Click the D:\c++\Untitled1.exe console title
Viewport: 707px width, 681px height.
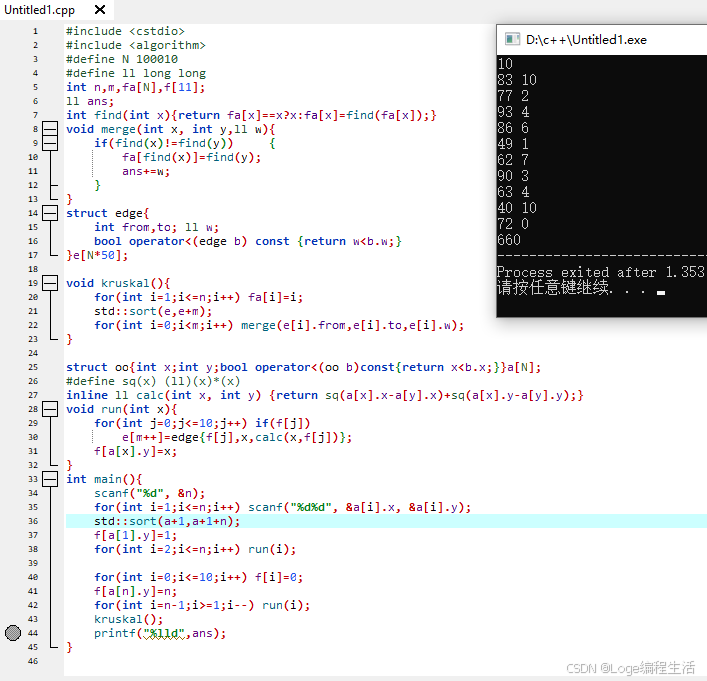[586, 40]
